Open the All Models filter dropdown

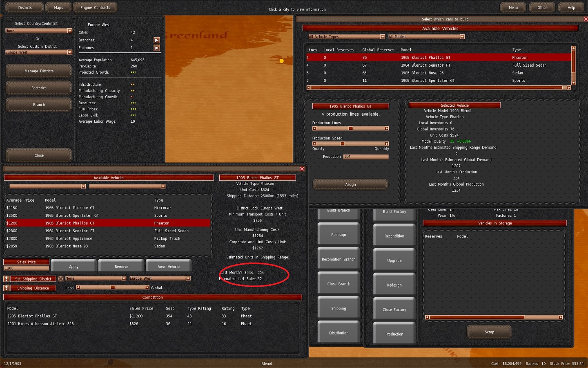462,37
